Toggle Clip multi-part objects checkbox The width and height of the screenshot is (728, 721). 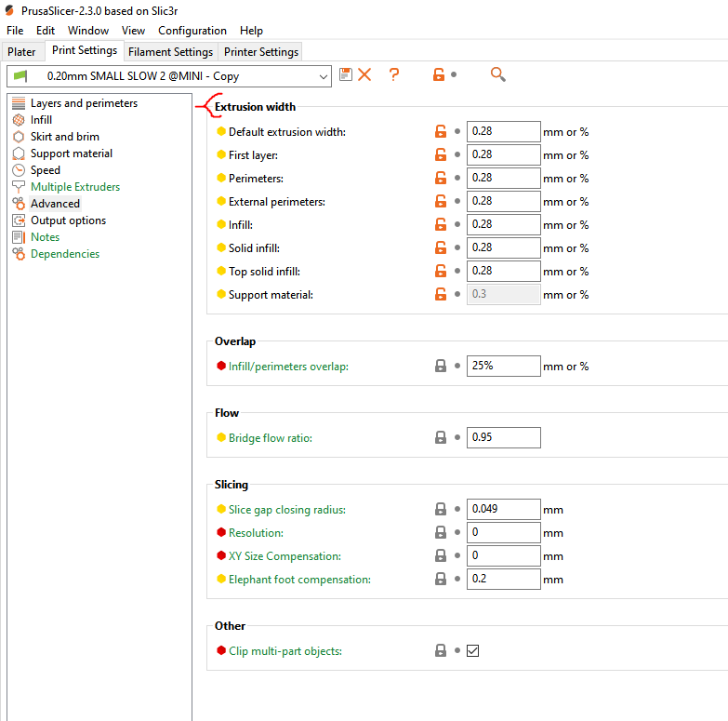point(472,650)
